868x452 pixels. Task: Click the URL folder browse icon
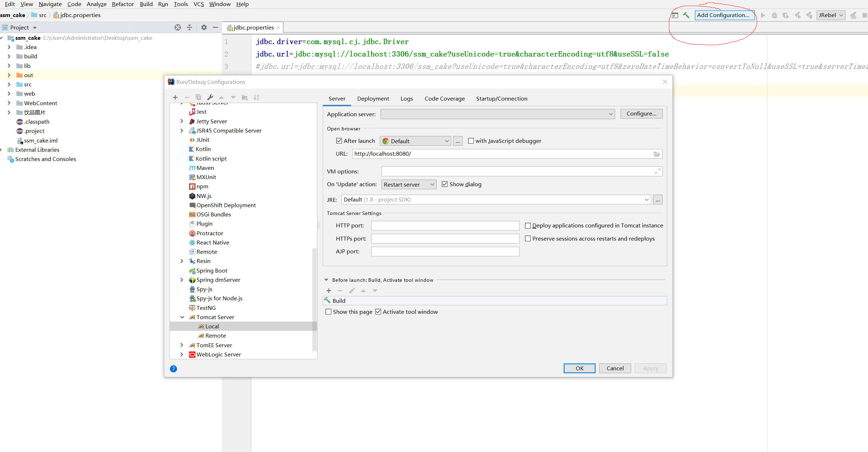click(x=657, y=154)
